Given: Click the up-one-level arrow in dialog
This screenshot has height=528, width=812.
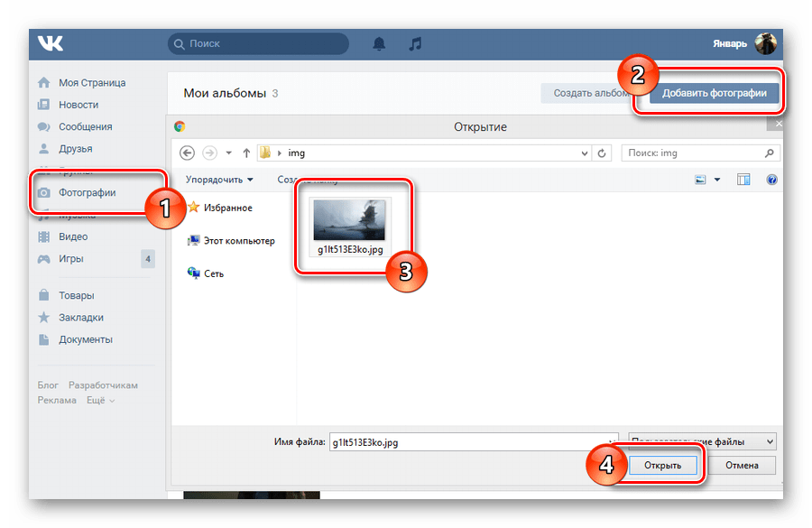Looking at the screenshot, I should pyautogui.click(x=246, y=153).
